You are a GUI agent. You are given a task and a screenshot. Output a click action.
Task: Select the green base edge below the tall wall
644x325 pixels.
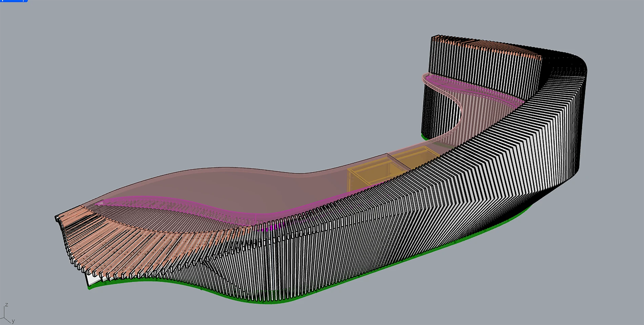424,137
